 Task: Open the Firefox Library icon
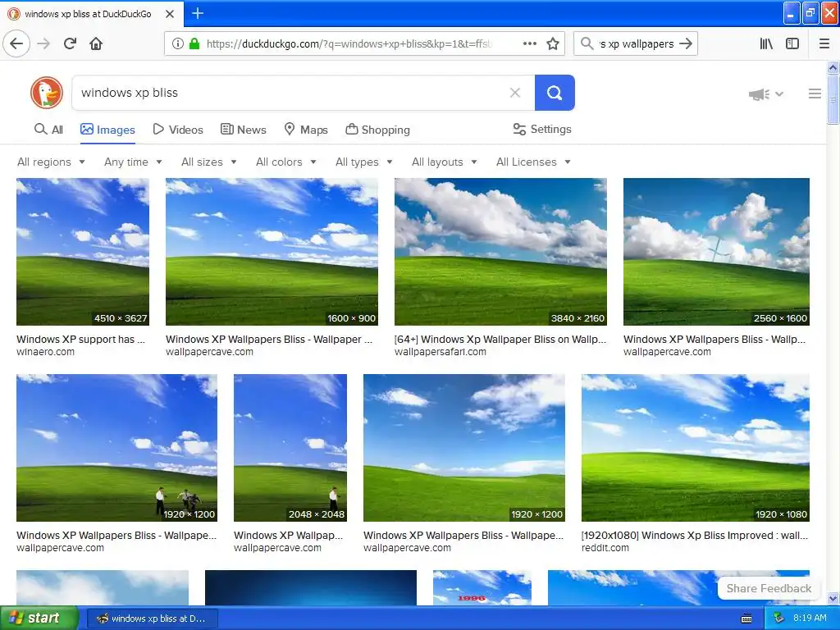(766, 43)
